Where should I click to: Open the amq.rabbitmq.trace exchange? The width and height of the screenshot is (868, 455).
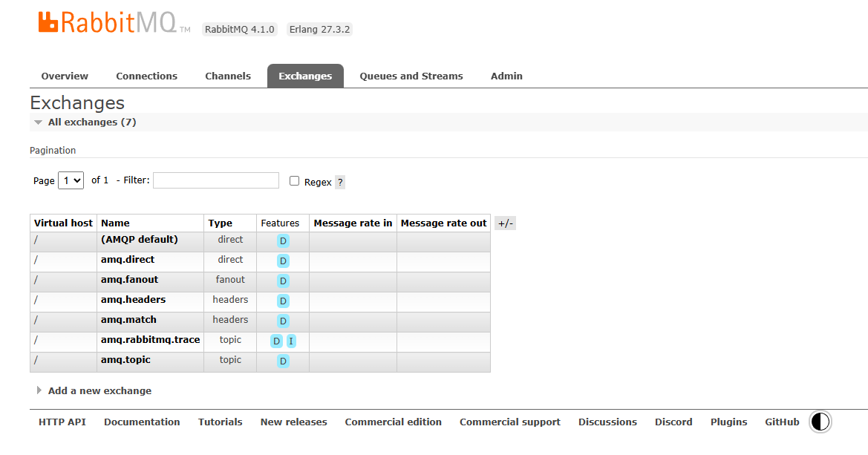151,339
